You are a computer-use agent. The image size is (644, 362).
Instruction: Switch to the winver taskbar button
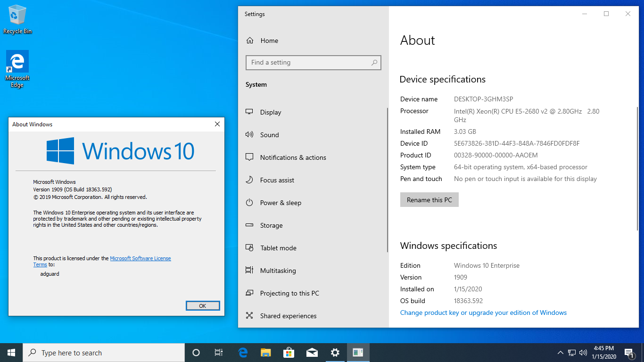(358, 353)
